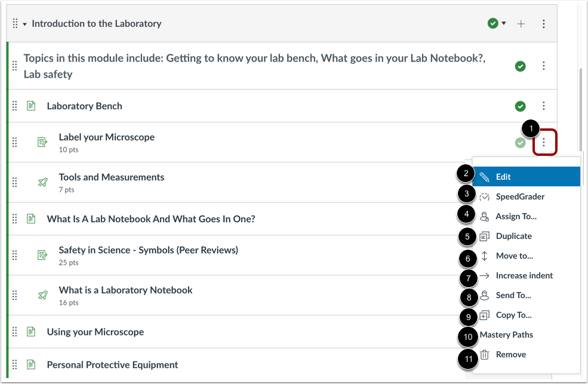Click the document icon beside Laboratory Bench
588x384 pixels.
click(31, 106)
